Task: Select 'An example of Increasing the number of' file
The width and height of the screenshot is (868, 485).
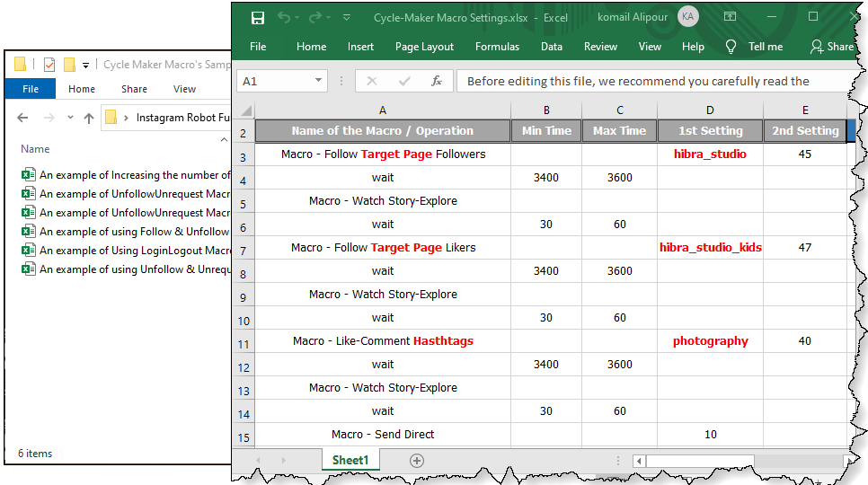Action: click(x=126, y=175)
